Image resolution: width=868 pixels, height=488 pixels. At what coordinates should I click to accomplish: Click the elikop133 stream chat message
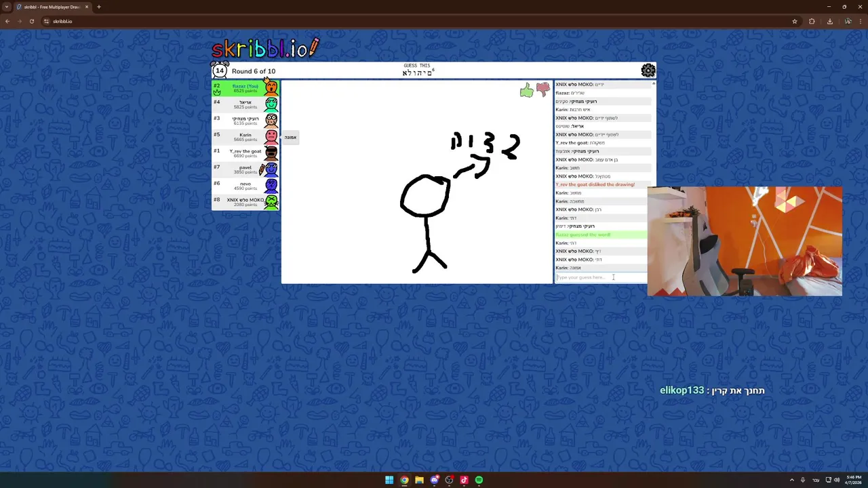[712, 390]
